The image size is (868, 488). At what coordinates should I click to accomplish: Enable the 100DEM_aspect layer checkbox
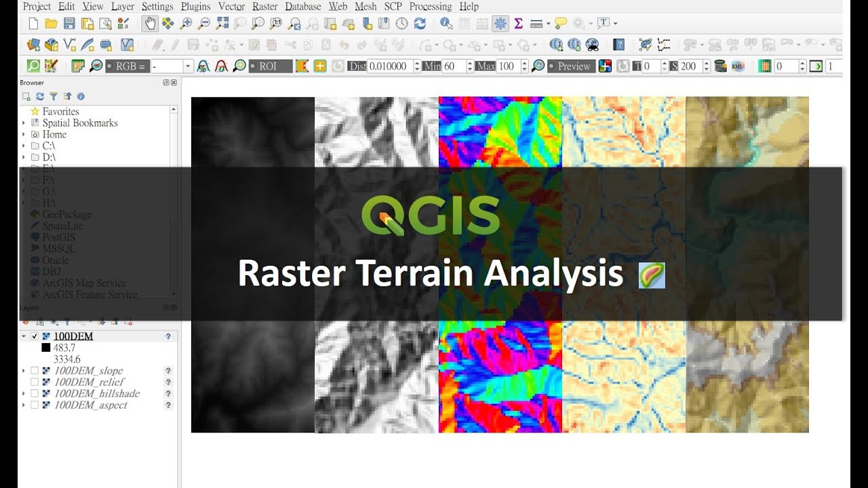tap(35, 405)
